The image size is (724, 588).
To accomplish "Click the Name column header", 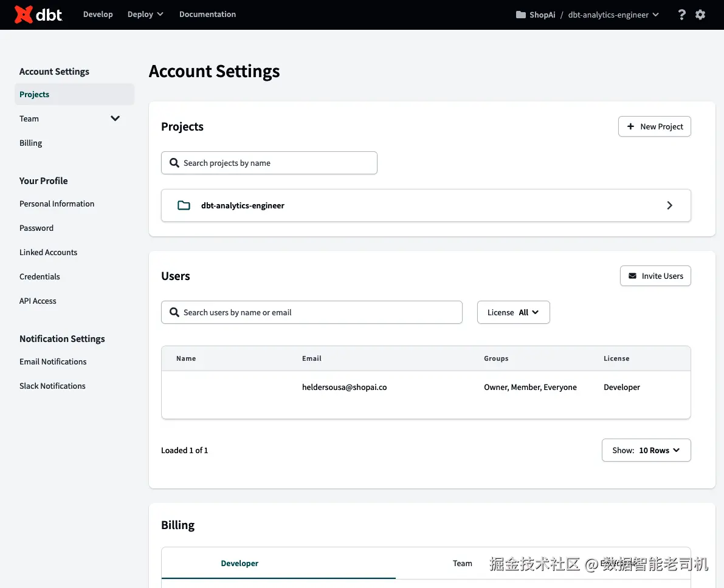I will coord(186,358).
